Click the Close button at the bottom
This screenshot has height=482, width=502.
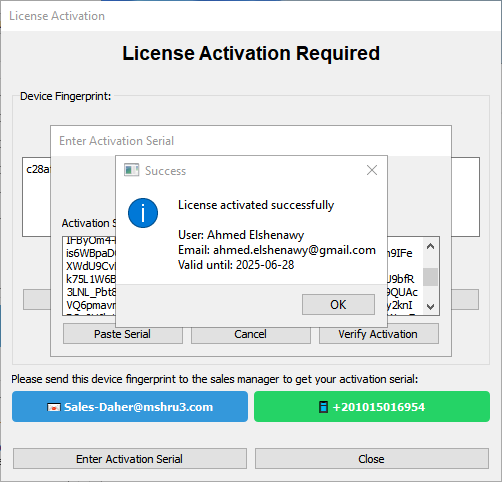coord(372,459)
